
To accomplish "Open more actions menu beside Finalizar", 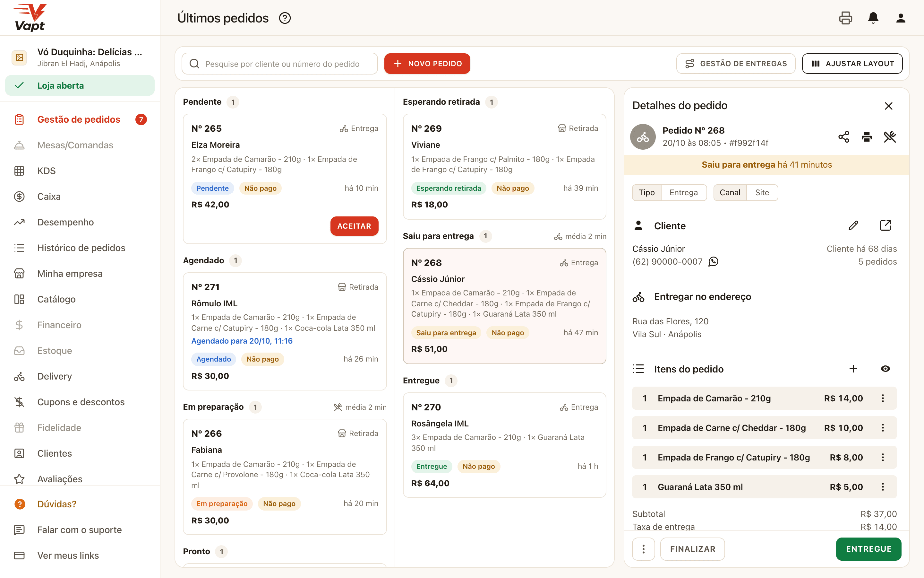I will pyautogui.click(x=643, y=549).
